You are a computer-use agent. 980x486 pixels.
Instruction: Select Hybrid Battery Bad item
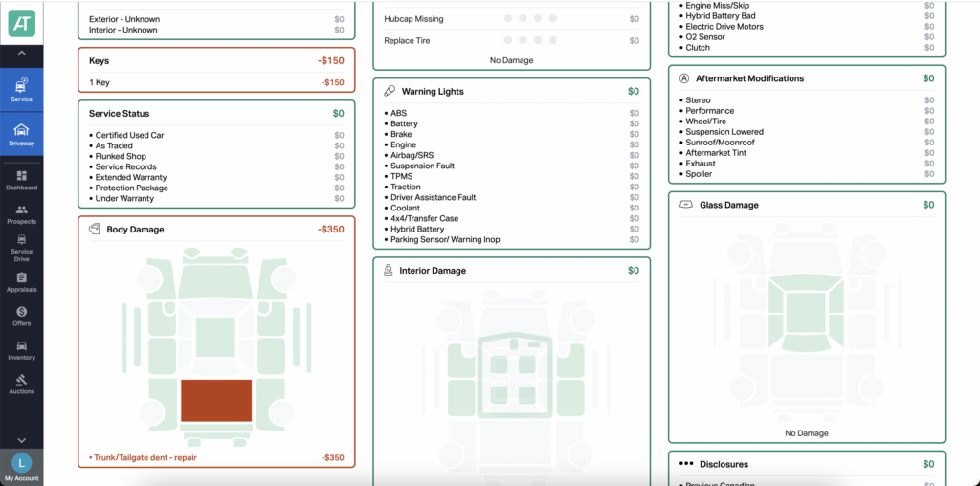pyautogui.click(x=806, y=15)
